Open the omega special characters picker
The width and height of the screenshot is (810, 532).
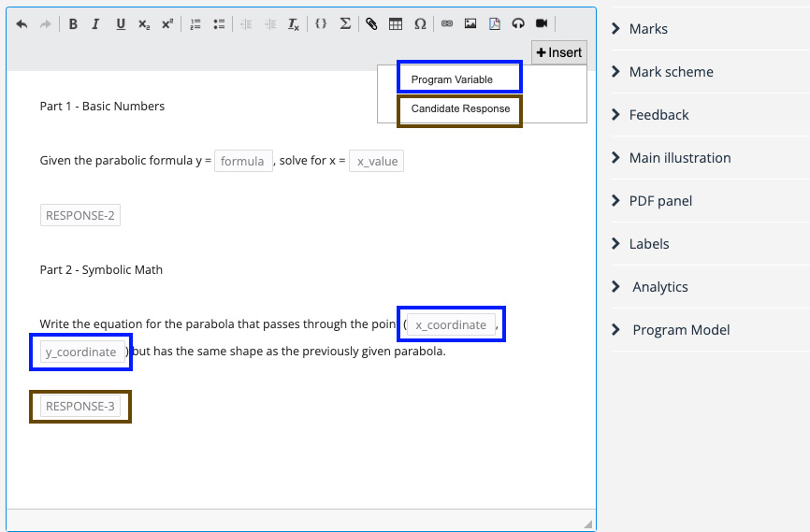point(420,24)
